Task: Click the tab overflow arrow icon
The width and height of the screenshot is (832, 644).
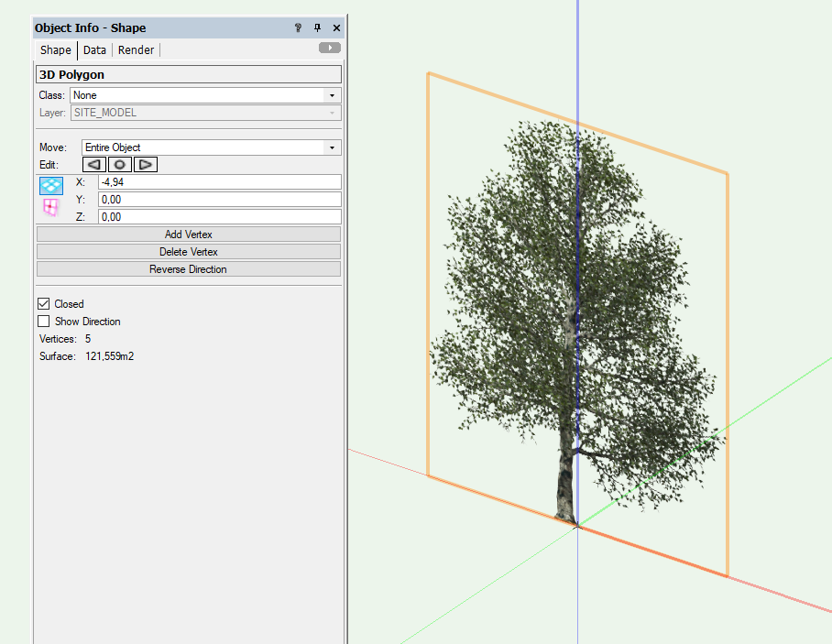Action: point(329,47)
